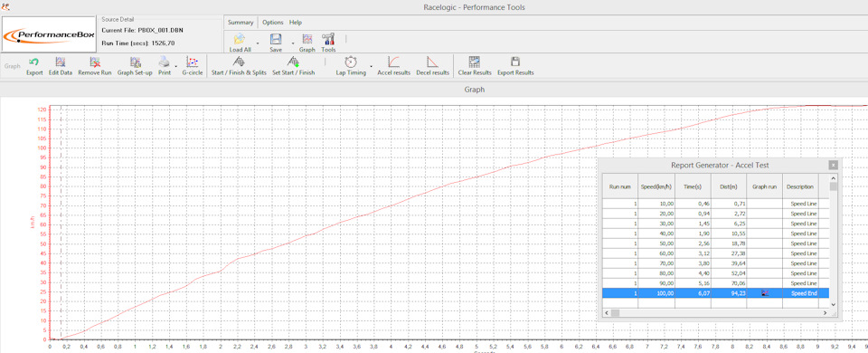
Task: Click the Graph run column header
Action: [765, 186]
